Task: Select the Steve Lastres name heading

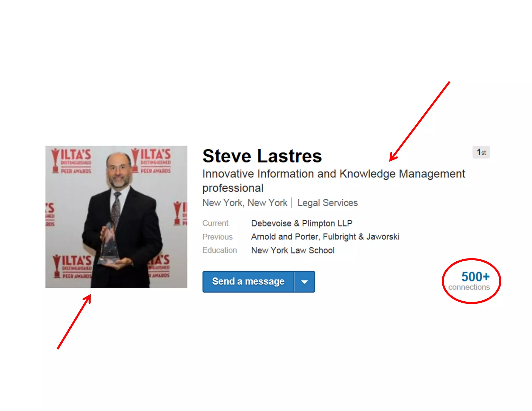Action: click(262, 156)
